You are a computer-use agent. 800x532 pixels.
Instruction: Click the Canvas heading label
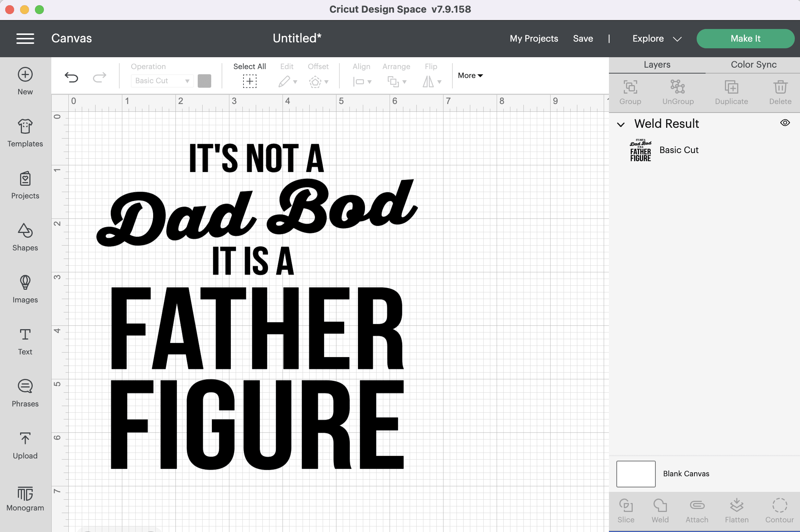(x=71, y=38)
